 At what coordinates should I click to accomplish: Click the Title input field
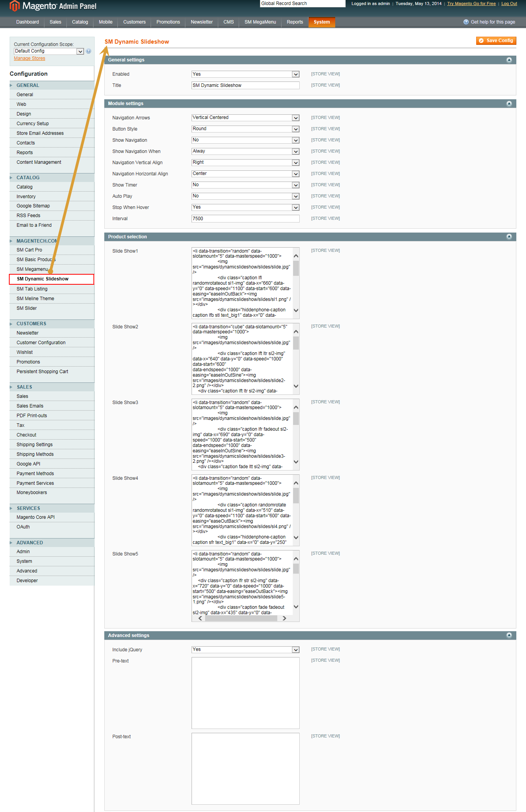[245, 85]
